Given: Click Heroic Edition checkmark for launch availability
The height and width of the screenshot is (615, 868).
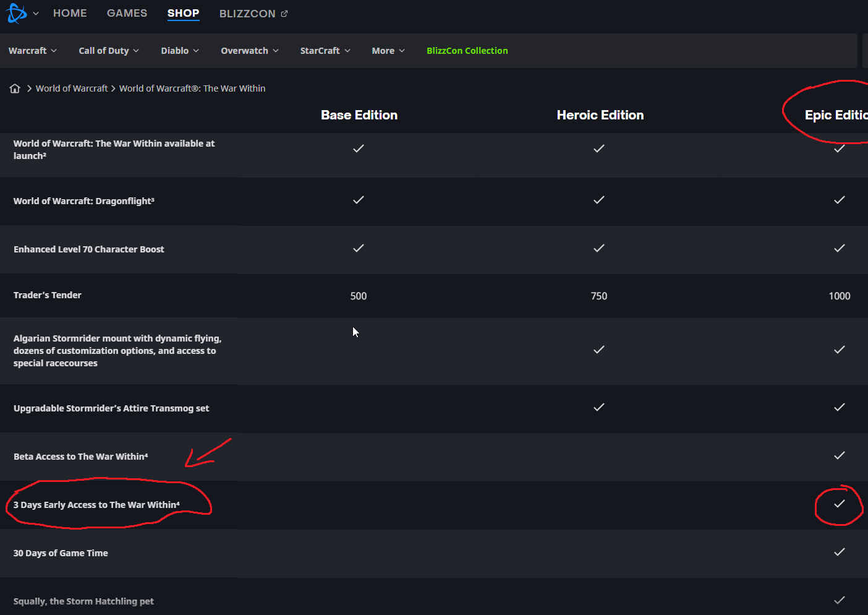Looking at the screenshot, I should (x=599, y=148).
